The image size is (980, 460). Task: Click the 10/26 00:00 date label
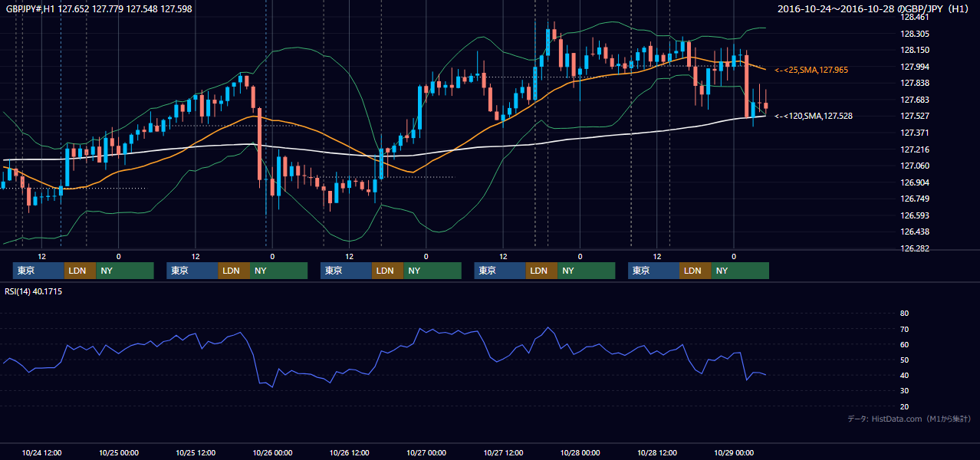273,452
